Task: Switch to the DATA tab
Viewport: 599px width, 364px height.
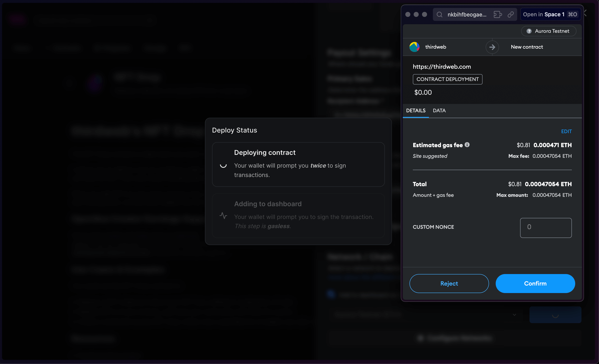Action: tap(439, 111)
